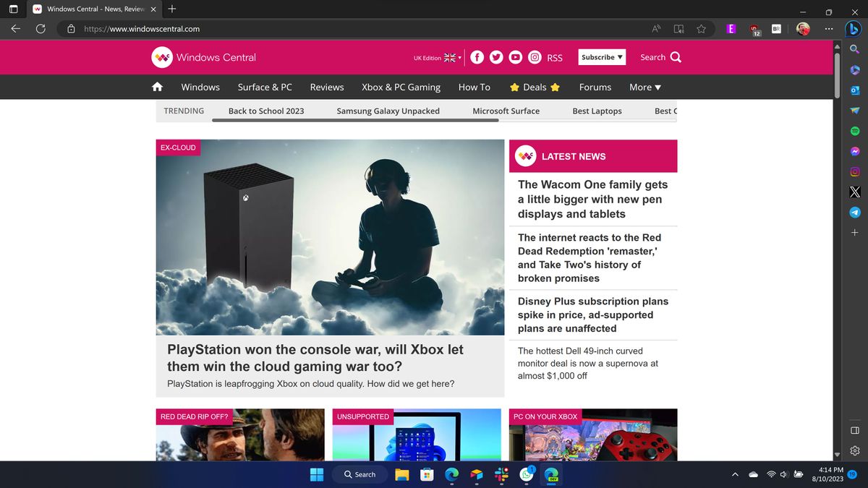Show hidden system tray icons chevron
The height and width of the screenshot is (488, 868).
pos(735,474)
